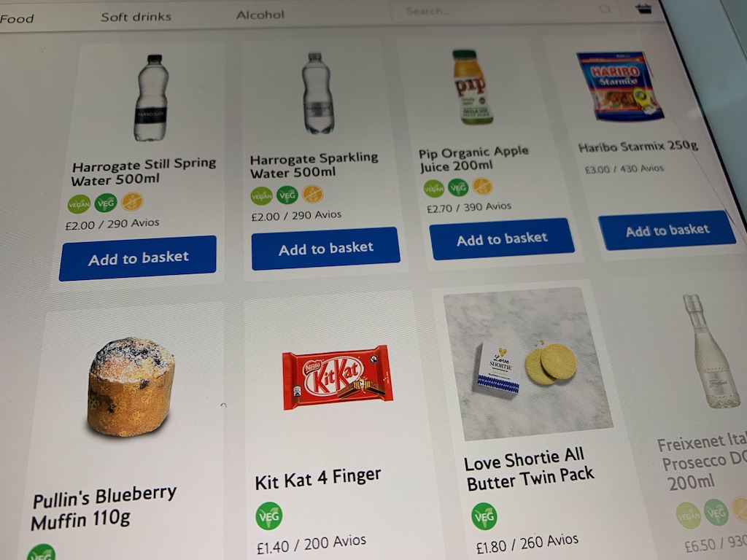This screenshot has width=747, height=560.
Task: Open the Food tab
Action: pyautogui.click(x=18, y=18)
